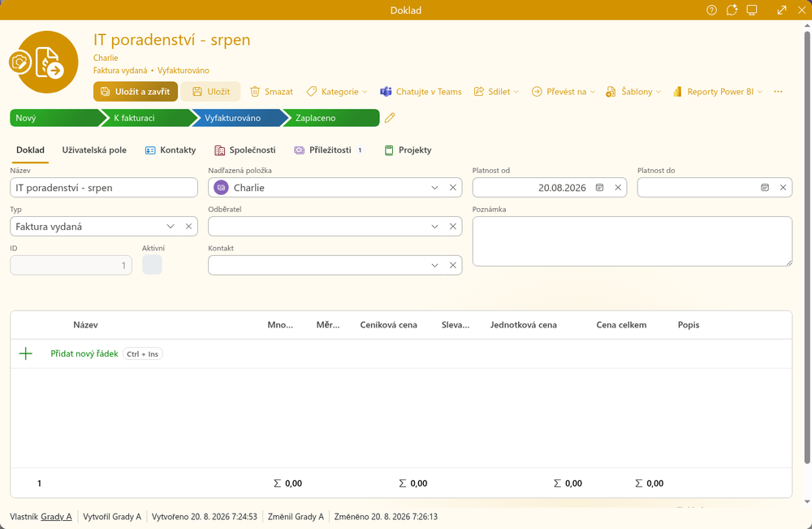812x529 pixels.
Task: Open Chatujte v Teams
Action: point(421,92)
